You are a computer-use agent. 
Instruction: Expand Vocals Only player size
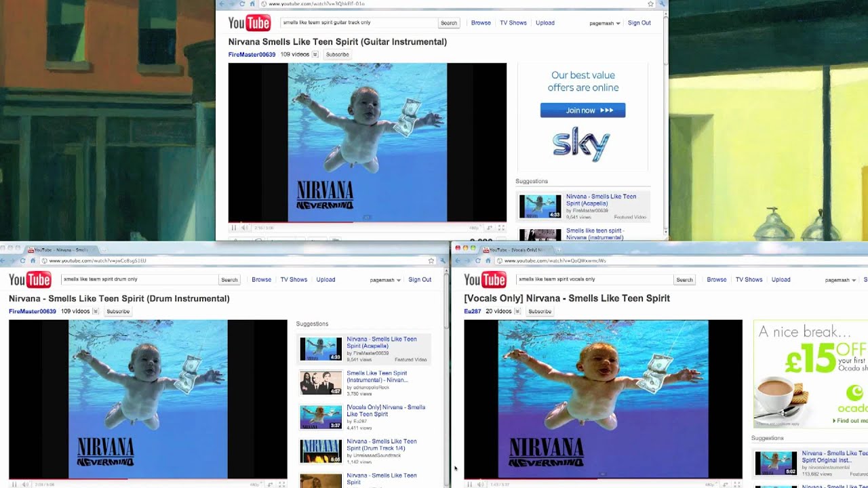pyautogui.click(x=726, y=485)
